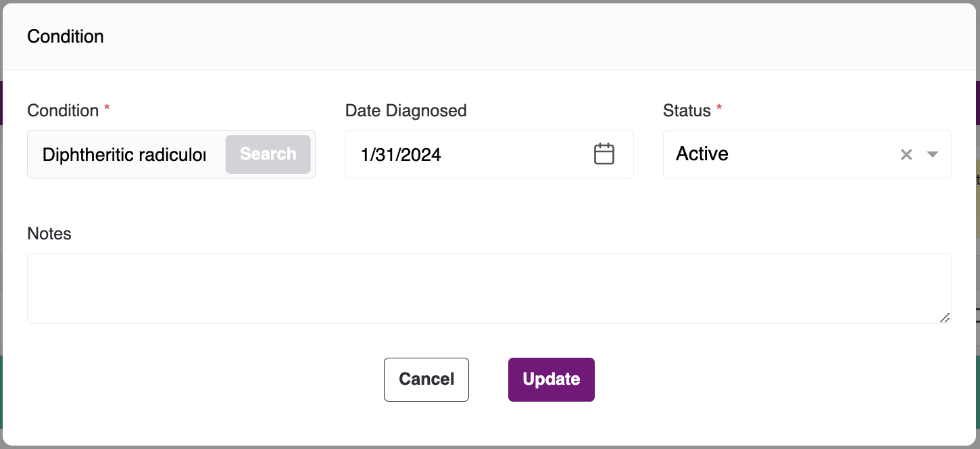Viewport: 980px width, 449px height.
Task: Expand the Status dropdown arrow
Action: 933,154
